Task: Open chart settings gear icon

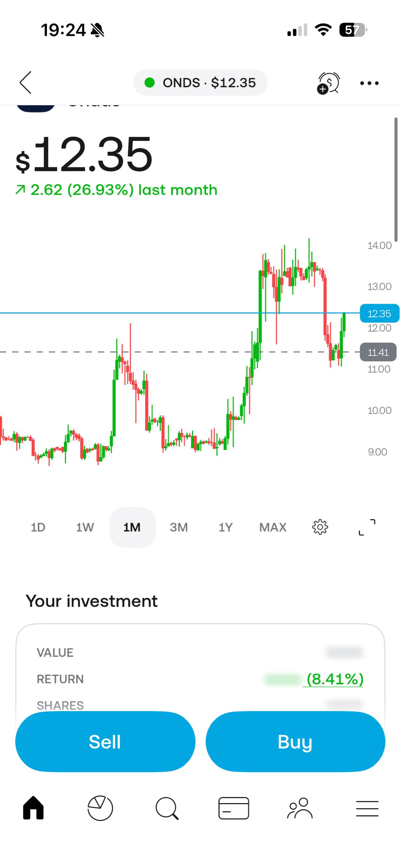Action: point(320,527)
